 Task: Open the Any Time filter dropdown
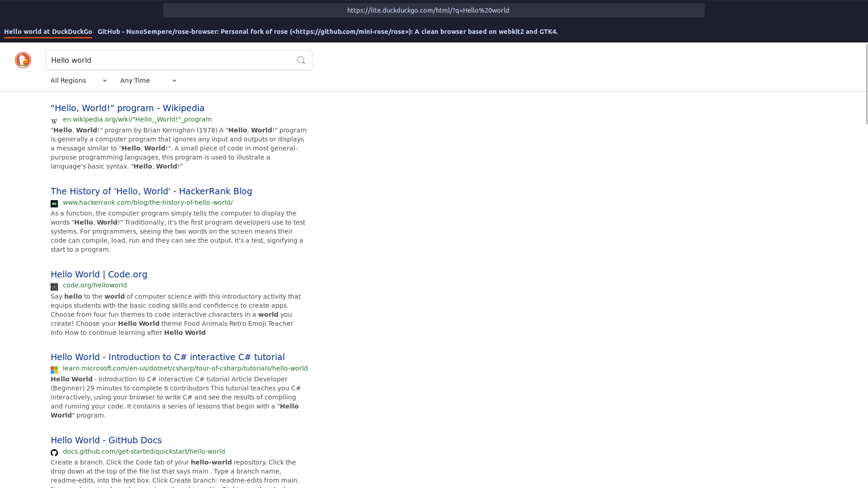(x=148, y=80)
